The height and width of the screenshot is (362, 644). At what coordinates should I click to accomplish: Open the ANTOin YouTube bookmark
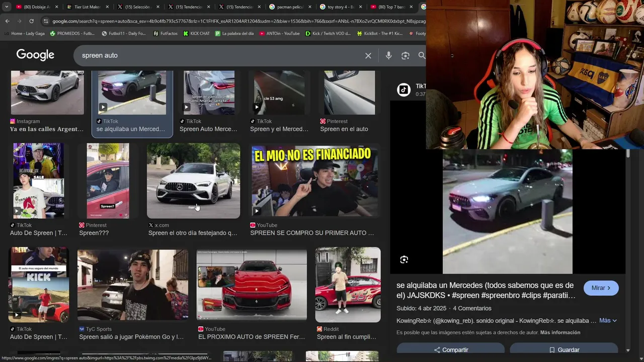(280, 34)
